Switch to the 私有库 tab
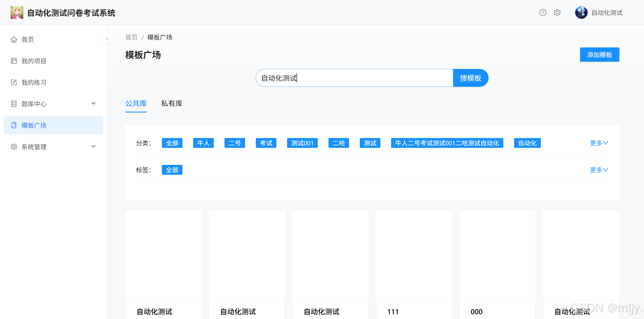 172,104
